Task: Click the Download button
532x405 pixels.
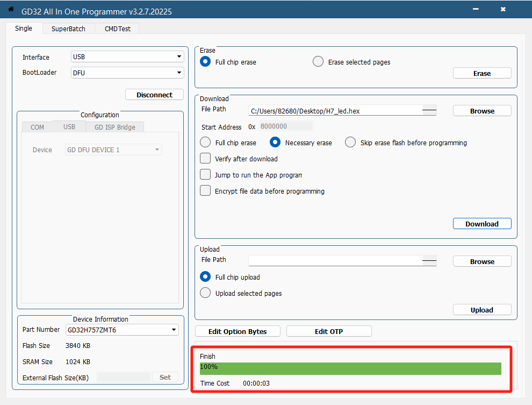Action: click(482, 224)
